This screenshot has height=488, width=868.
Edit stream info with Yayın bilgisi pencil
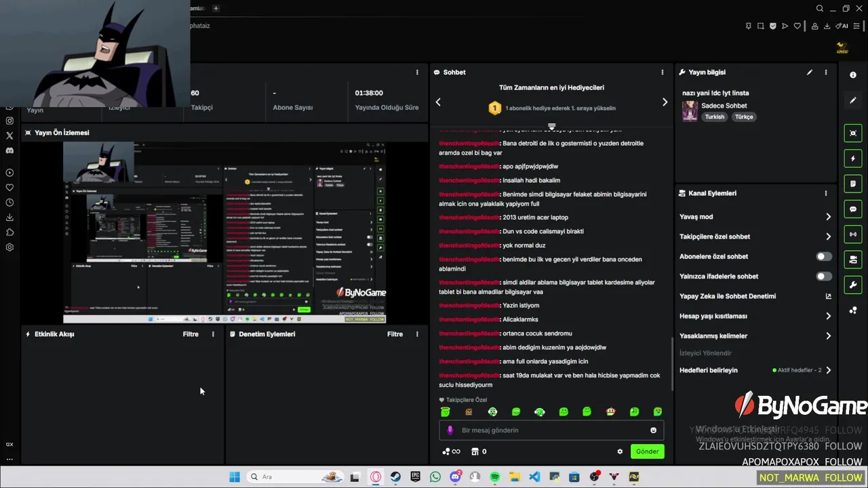(809, 72)
